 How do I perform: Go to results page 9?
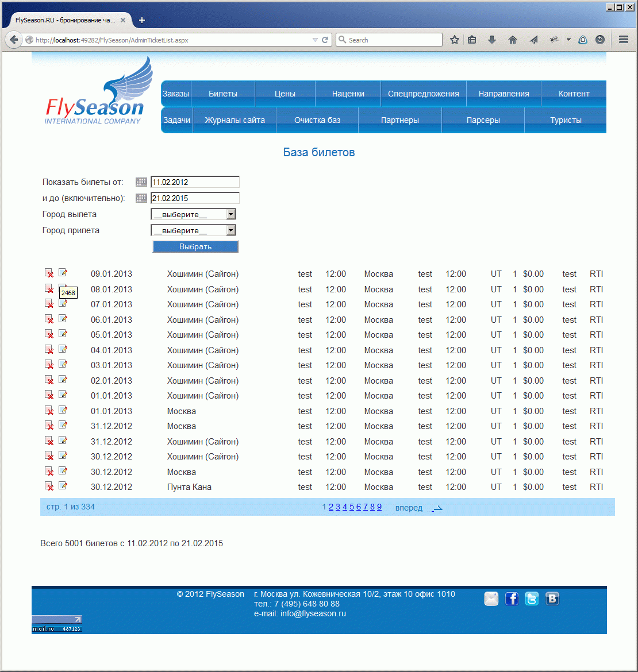click(379, 507)
